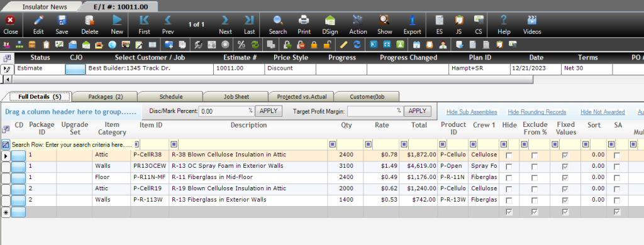
Task: Click the Save disk icon
Action: (x=62, y=19)
